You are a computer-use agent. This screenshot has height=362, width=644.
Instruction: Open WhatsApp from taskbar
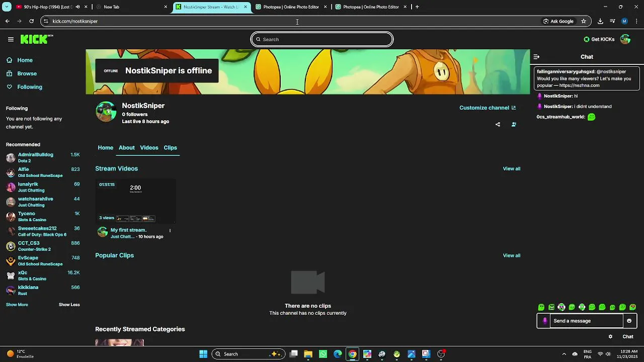323,354
